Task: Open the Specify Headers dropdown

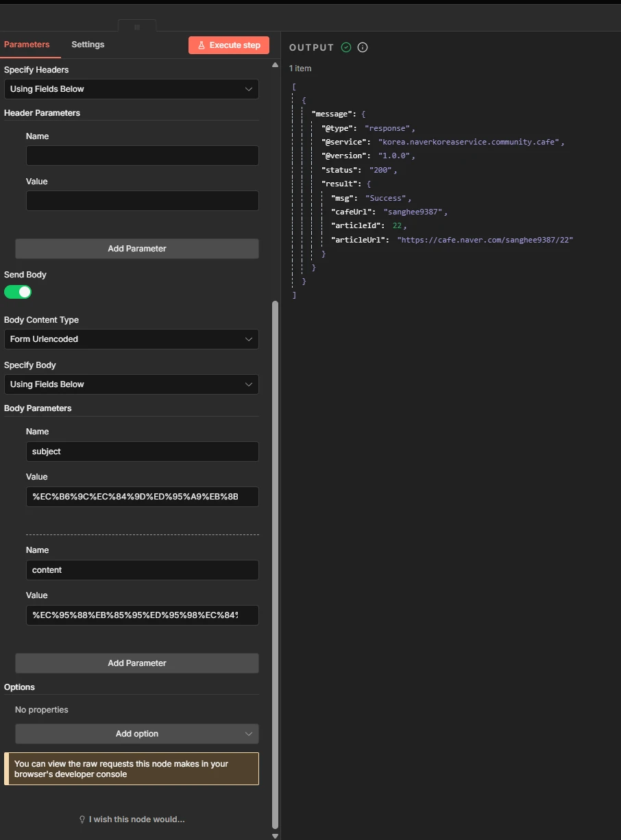Action: 132,89
